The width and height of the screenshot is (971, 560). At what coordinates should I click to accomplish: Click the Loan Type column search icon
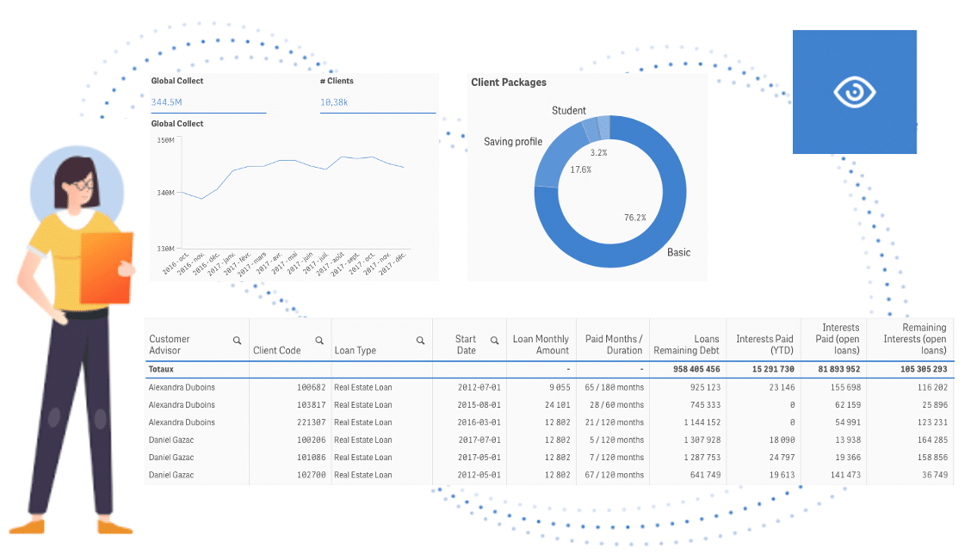click(x=420, y=341)
